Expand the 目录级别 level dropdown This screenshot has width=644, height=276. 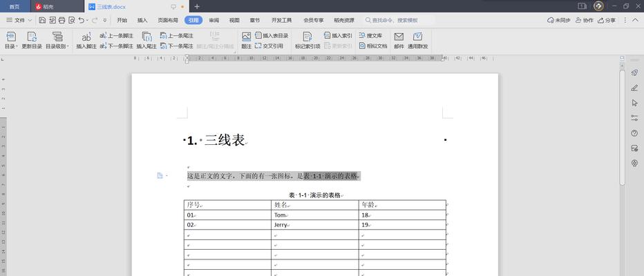click(x=57, y=41)
